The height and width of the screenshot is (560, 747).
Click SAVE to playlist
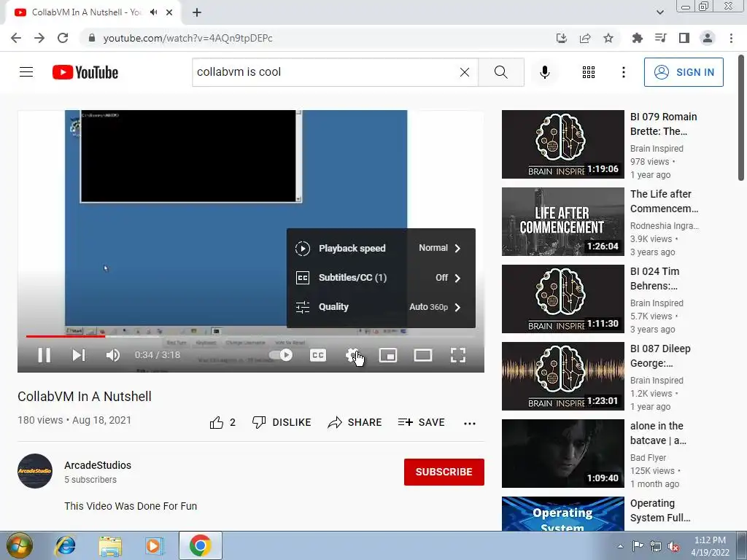[x=421, y=422]
